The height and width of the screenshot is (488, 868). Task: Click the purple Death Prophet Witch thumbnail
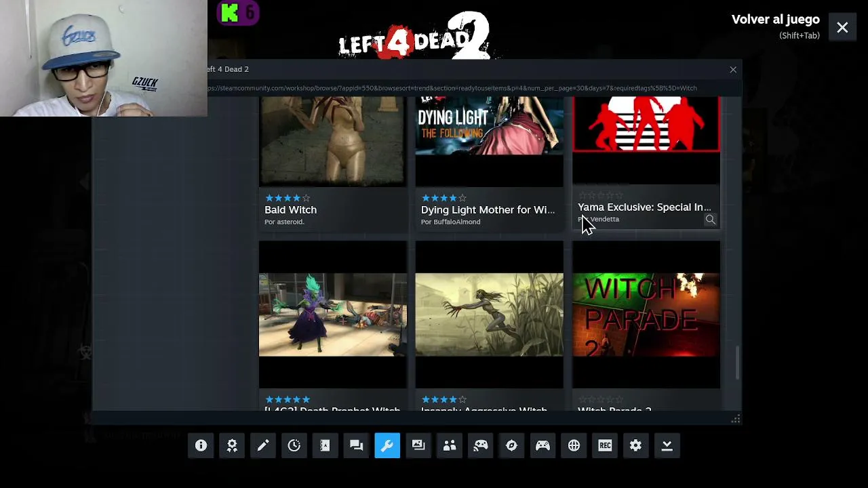tap(333, 314)
